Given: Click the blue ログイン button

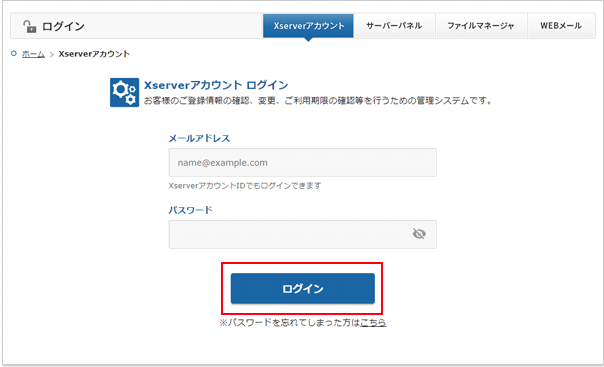Looking at the screenshot, I should tap(303, 288).
